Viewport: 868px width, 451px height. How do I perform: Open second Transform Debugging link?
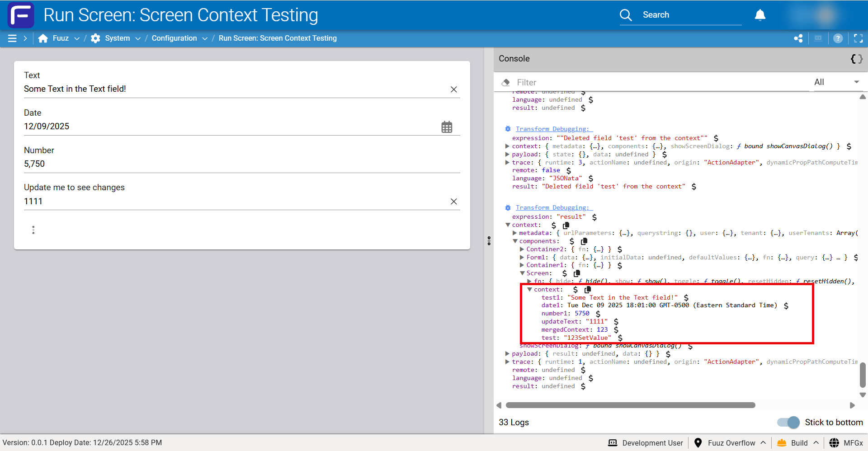pyautogui.click(x=554, y=208)
